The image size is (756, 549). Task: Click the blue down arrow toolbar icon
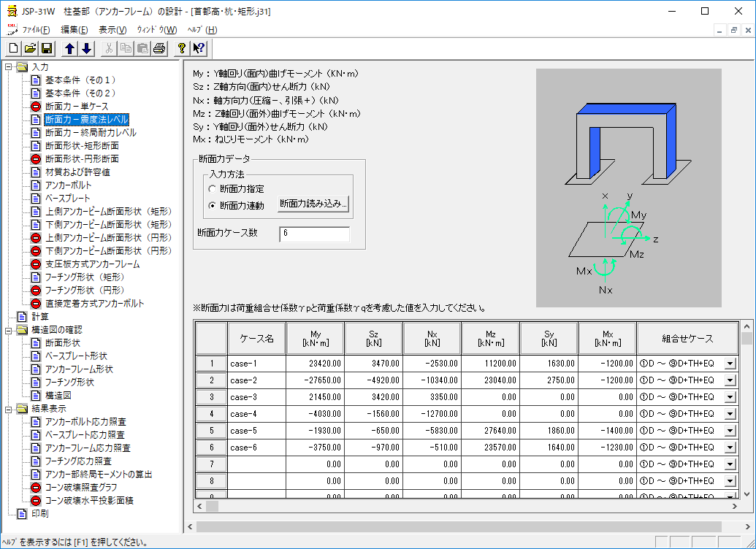pyautogui.click(x=86, y=49)
